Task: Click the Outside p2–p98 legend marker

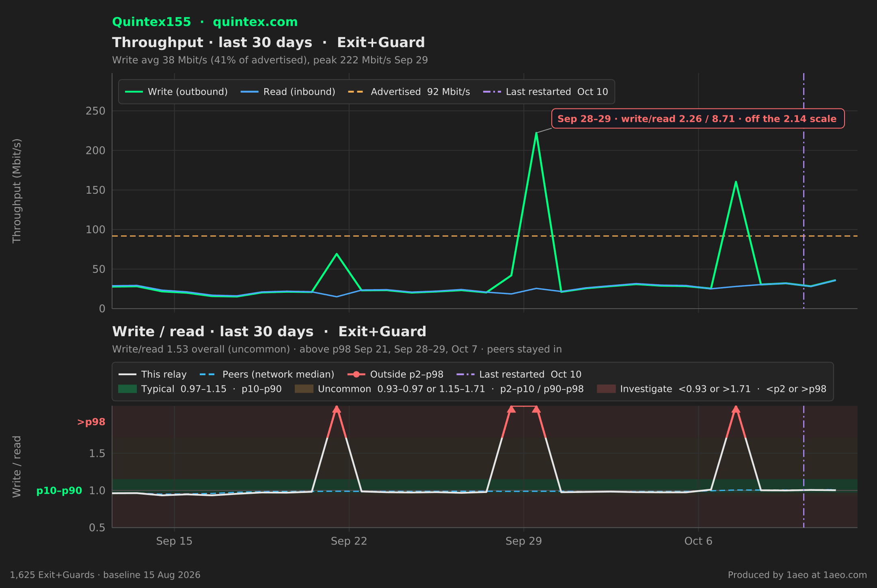Action: pos(356,374)
